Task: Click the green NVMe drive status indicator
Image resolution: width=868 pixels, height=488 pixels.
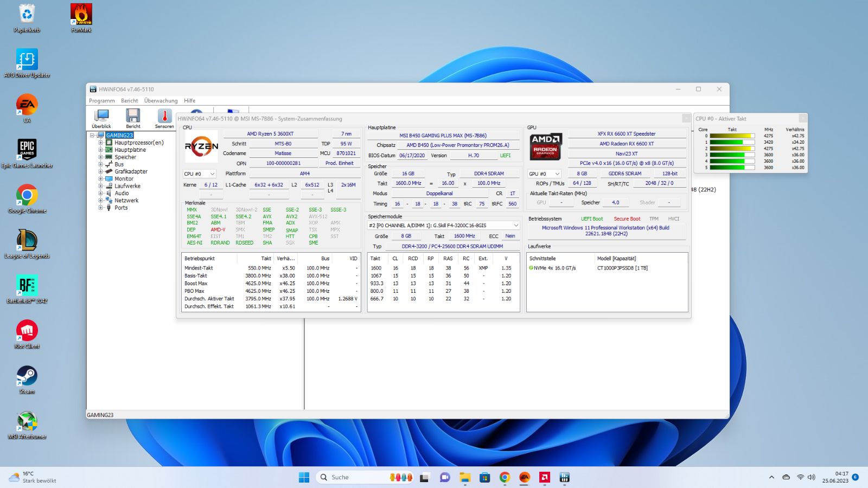Action: click(531, 268)
